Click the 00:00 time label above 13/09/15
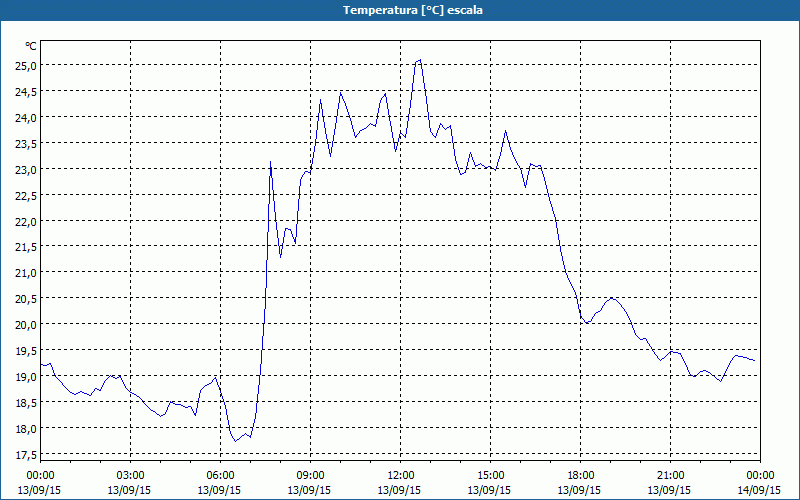 click(40, 476)
